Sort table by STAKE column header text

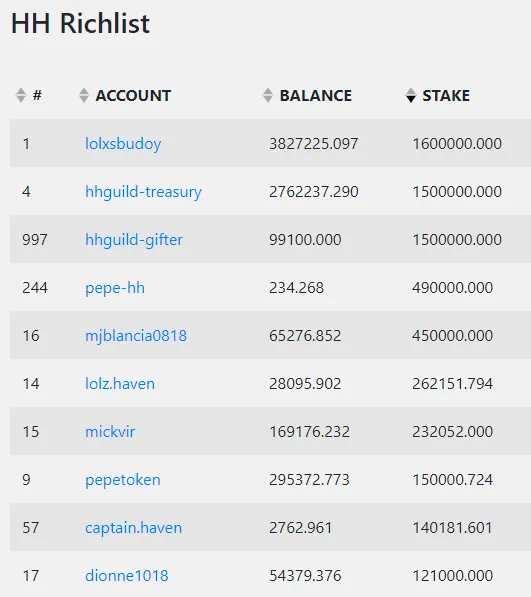click(x=446, y=96)
